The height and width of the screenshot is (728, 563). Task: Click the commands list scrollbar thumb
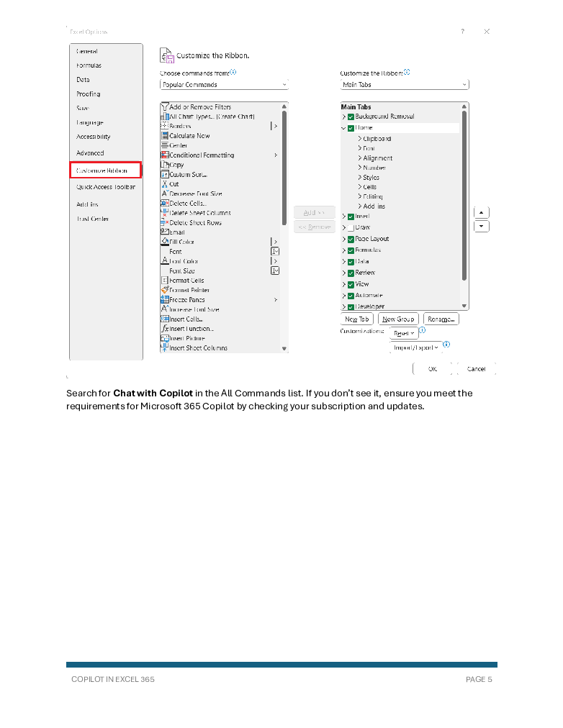284,168
